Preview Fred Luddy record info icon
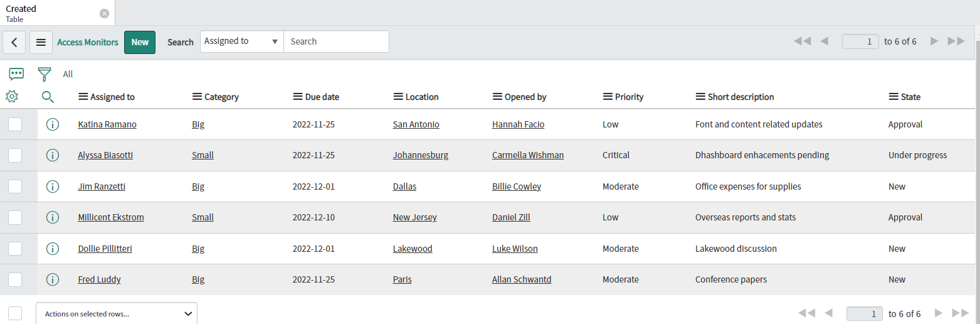Image resolution: width=980 pixels, height=324 pixels. [53, 279]
